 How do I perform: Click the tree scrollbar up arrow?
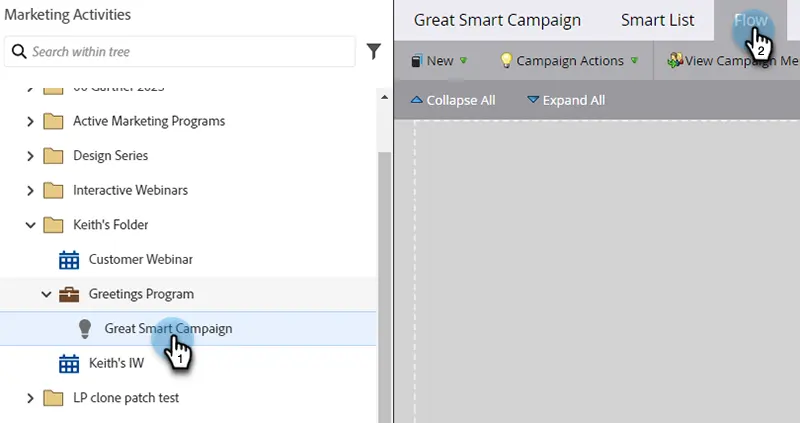coord(384,97)
